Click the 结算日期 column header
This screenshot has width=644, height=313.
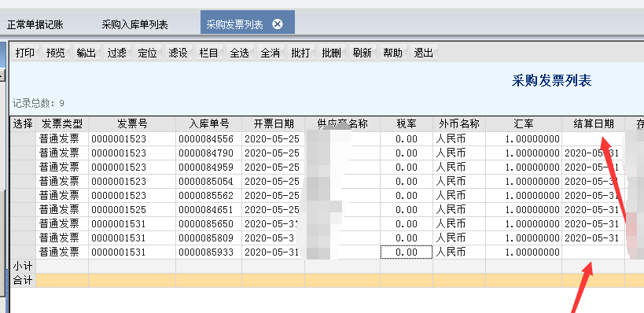594,124
